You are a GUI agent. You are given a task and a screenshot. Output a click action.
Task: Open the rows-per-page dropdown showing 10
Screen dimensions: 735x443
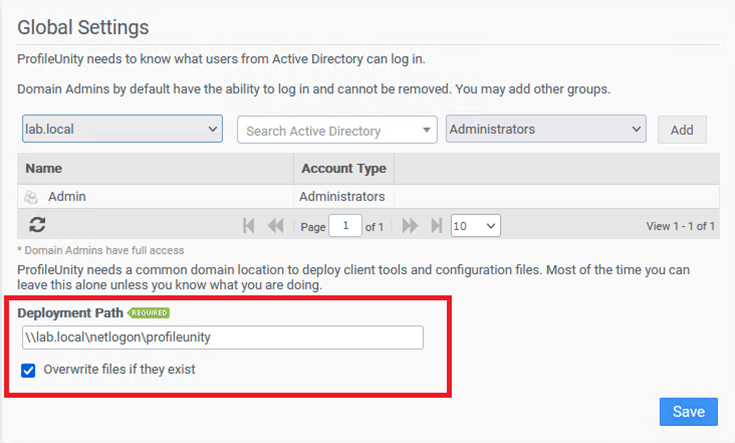pyautogui.click(x=475, y=226)
